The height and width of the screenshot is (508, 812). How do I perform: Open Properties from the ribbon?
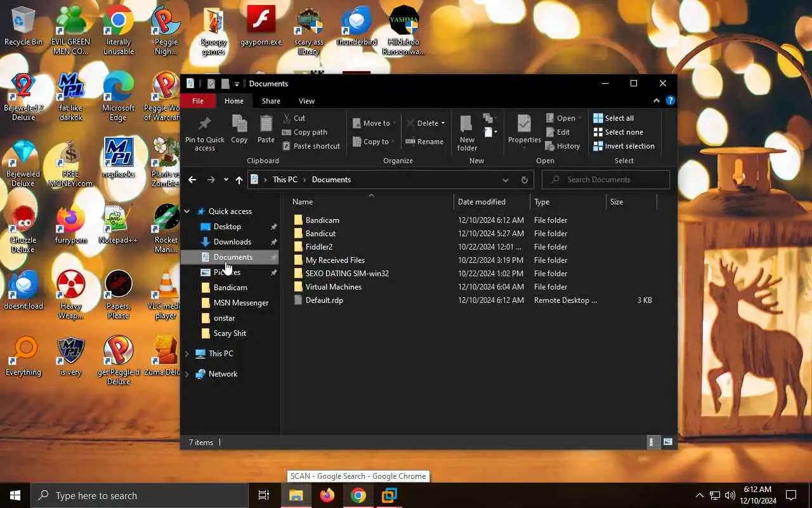click(x=524, y=133)
